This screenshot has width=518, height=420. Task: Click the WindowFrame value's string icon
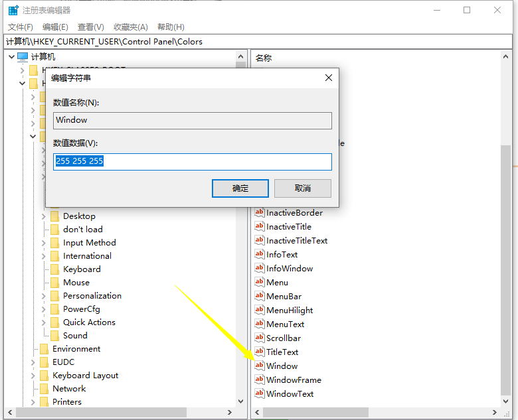[260, 380]
